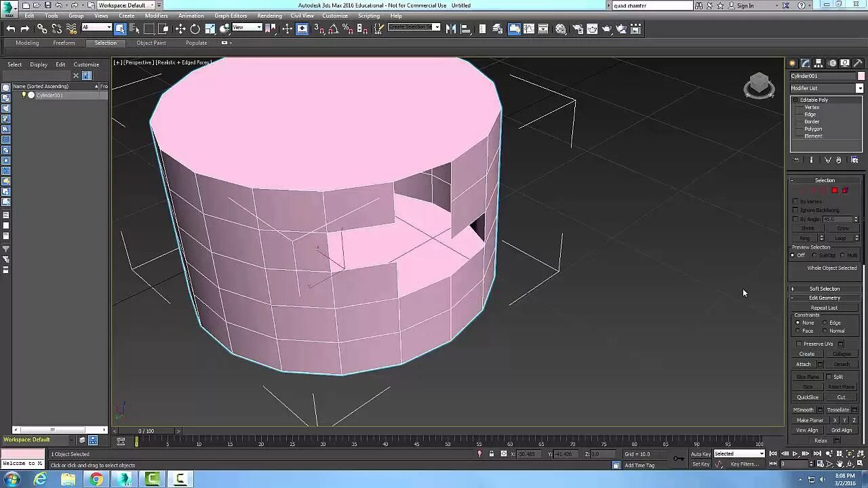Image resolution: width=868 pixels, height=488 pixels.
Task: Click the Make Planar button
Action: 810,420
